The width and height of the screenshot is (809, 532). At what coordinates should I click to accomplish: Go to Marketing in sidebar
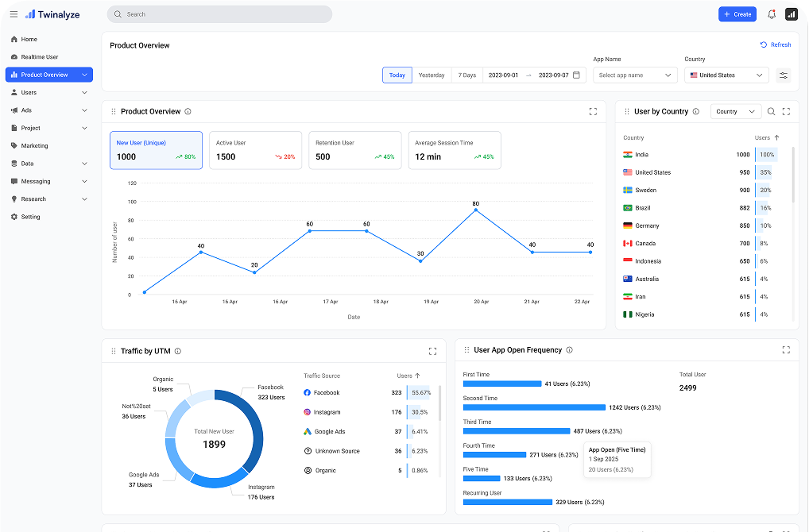pos(34,146)
